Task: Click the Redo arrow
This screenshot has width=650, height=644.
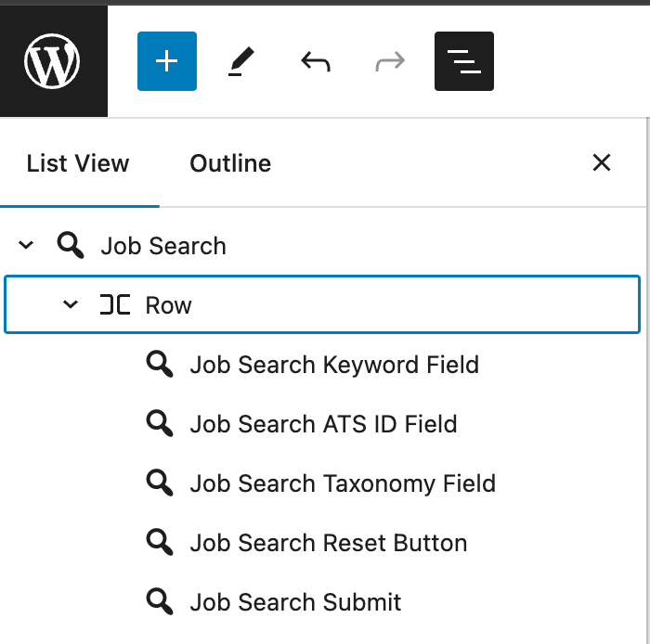Action: click(x=390, y=61)
